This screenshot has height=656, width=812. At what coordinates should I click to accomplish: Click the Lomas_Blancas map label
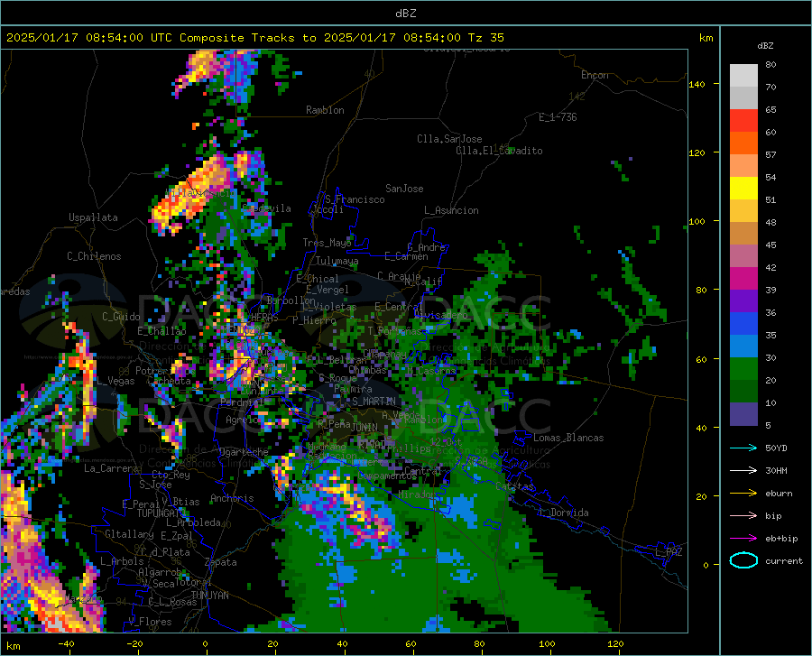[568, 438]
